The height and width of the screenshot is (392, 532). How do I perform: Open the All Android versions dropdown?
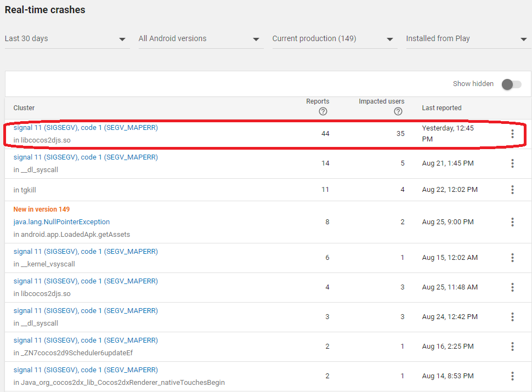pyautogui.click(x=201, y=39)
